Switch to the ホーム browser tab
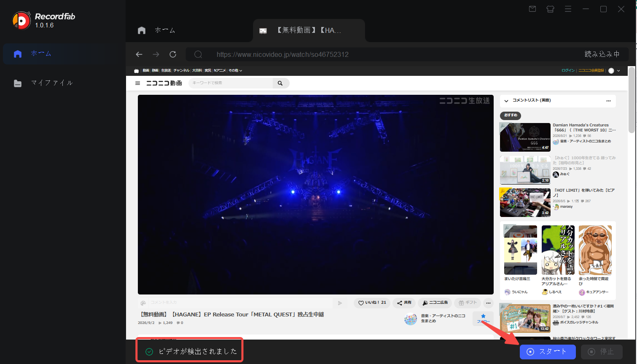 (x=157, y=30)
